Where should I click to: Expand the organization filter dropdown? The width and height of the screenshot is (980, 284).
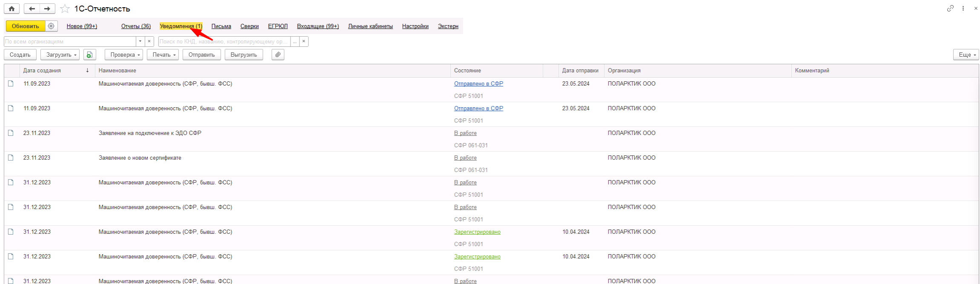[140, 41]
